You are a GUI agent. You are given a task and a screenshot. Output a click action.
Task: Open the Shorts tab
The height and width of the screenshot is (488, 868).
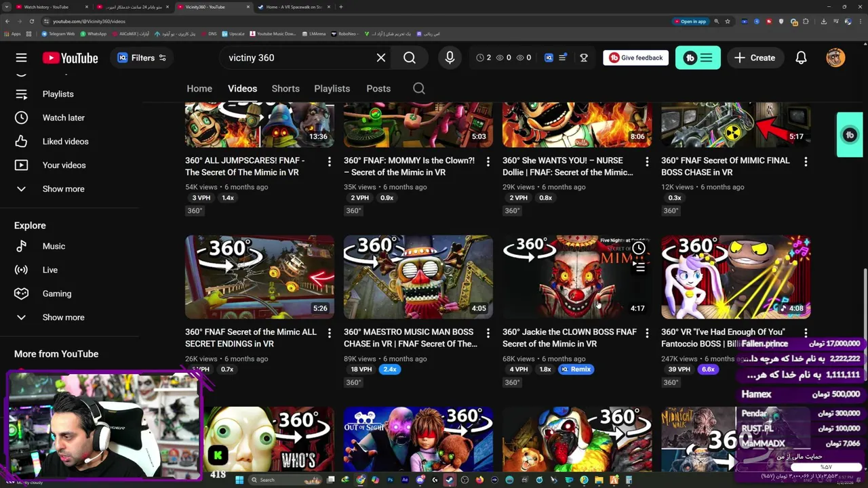(285, 88)
